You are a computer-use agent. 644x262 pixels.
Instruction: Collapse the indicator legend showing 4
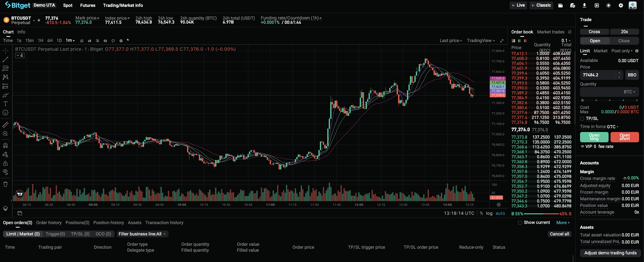[x=20, y=56]
